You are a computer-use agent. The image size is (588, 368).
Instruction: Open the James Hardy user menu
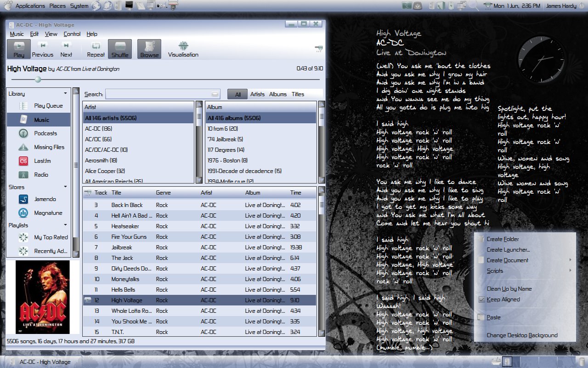tap(560, 6)
